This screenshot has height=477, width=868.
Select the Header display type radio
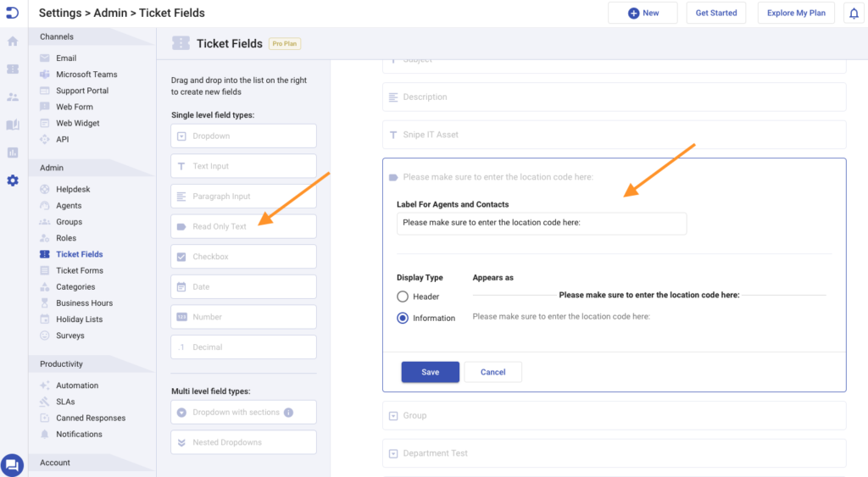click(403, 297)
